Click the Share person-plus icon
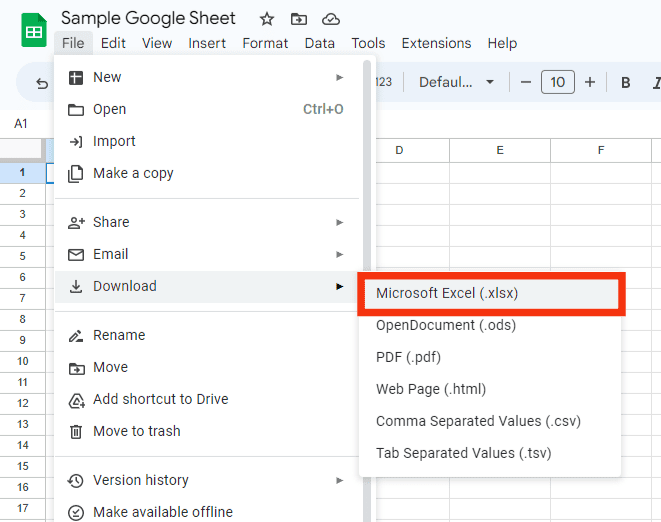Viewport: 661px width, 522px height. click(x=76, y=222)
